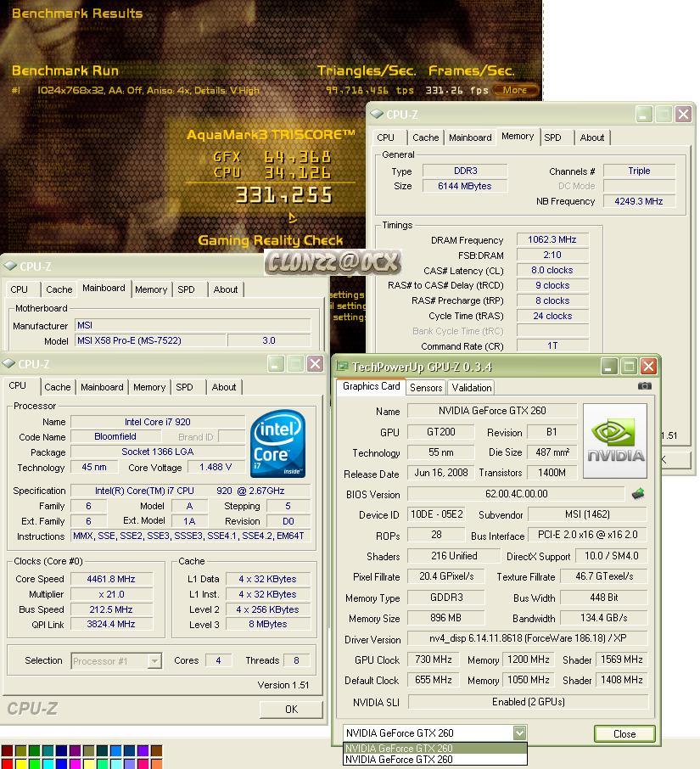The image size is (700, 769).
Task: Pick the dark green color swatch
Action: click(x=34, y=751)
